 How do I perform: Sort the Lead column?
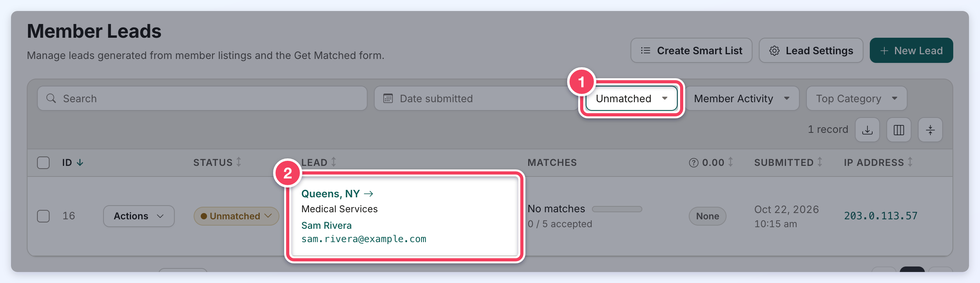[x=334, y=162]
